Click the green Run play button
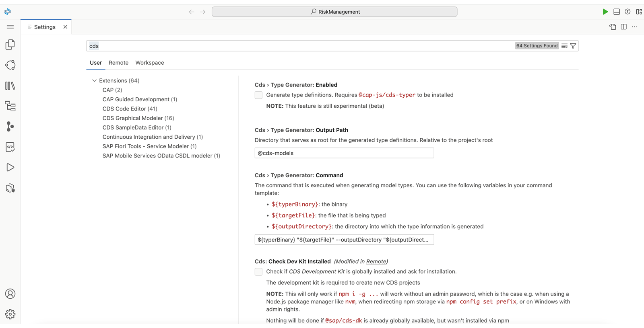 tap(605, 12)
